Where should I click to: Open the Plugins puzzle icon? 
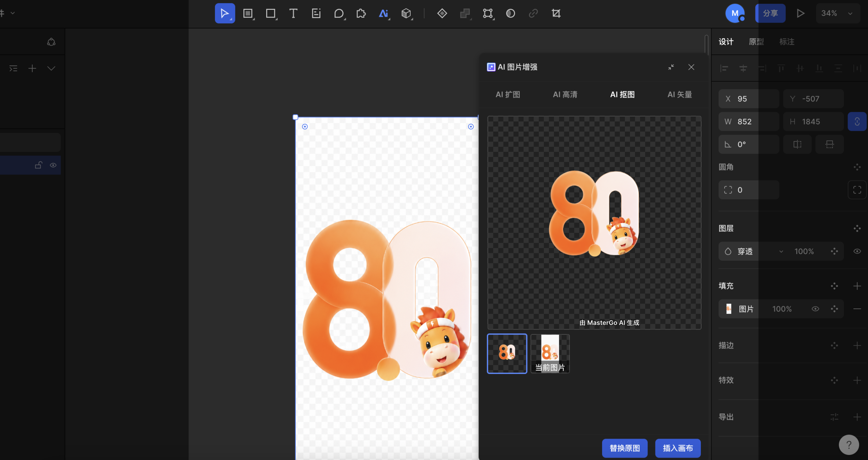click(x=361, y=13)
